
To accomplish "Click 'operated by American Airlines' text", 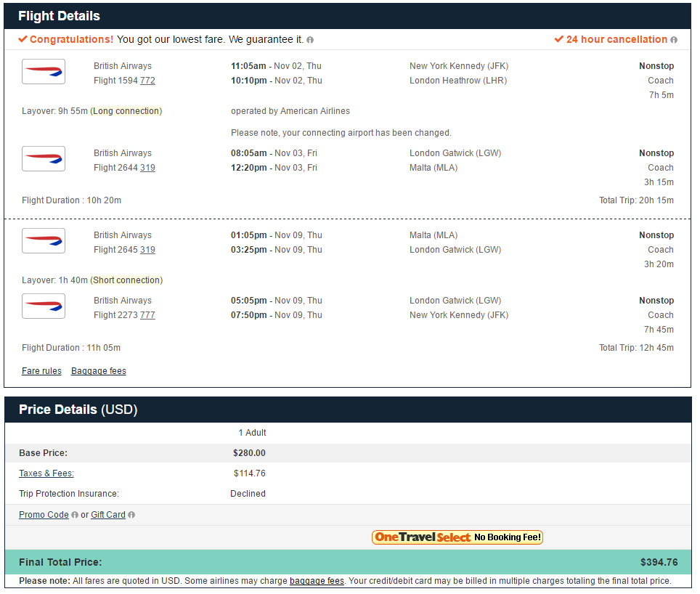I will (x=290, y=110).
